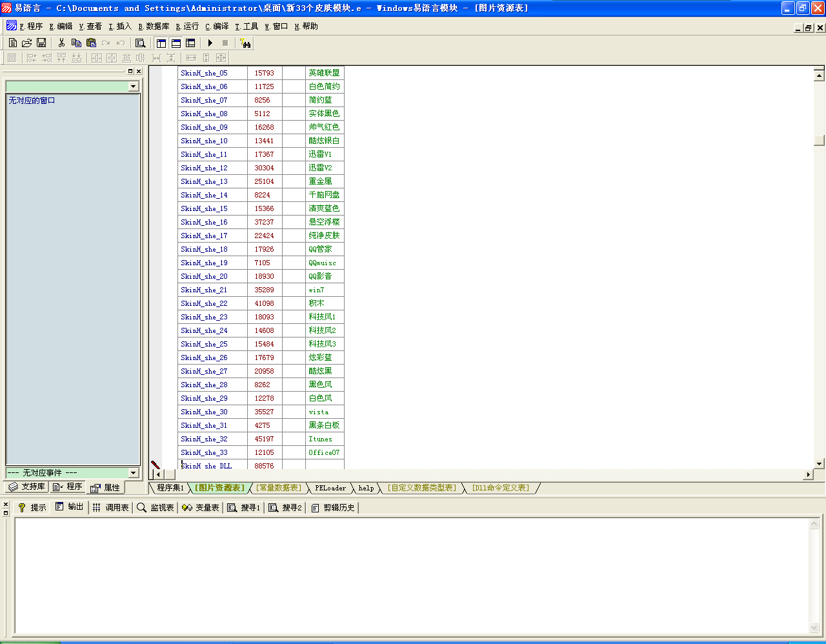826x644 pixels.
Task: Open the F.程序 menu
Action: point(31,26)
